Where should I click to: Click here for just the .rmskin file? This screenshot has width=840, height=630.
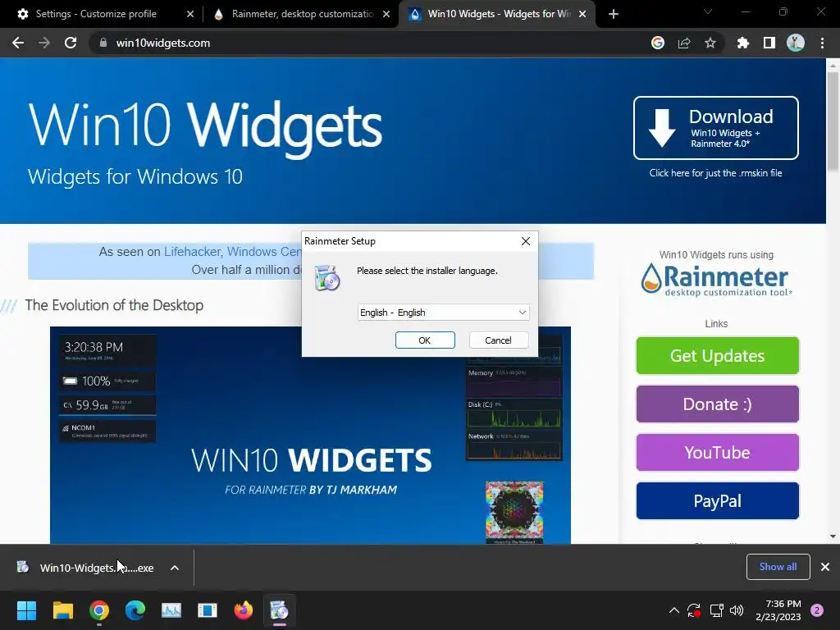[715, 173]
